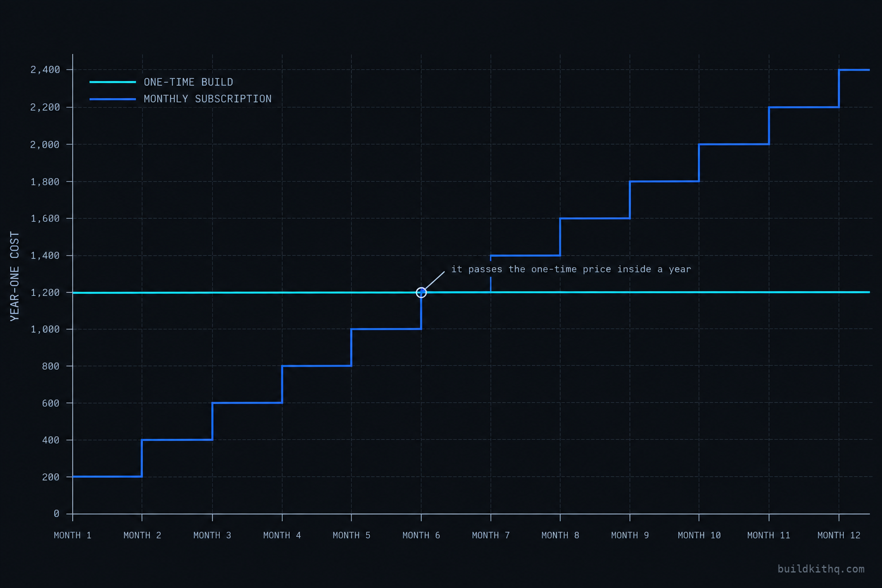Click the subscription step at the 600 level
Screen dimensions: 882x588
pos(247,403)
